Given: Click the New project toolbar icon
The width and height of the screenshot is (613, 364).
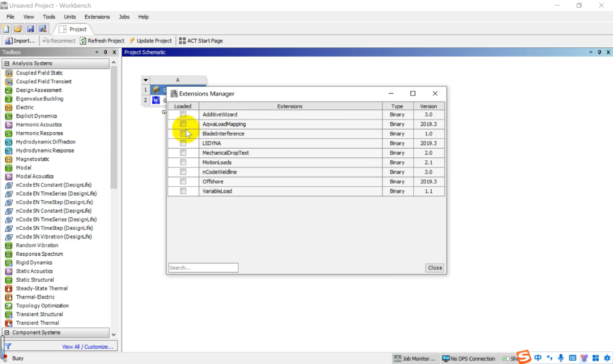Looking at the screenshot, I should point(6,29).
